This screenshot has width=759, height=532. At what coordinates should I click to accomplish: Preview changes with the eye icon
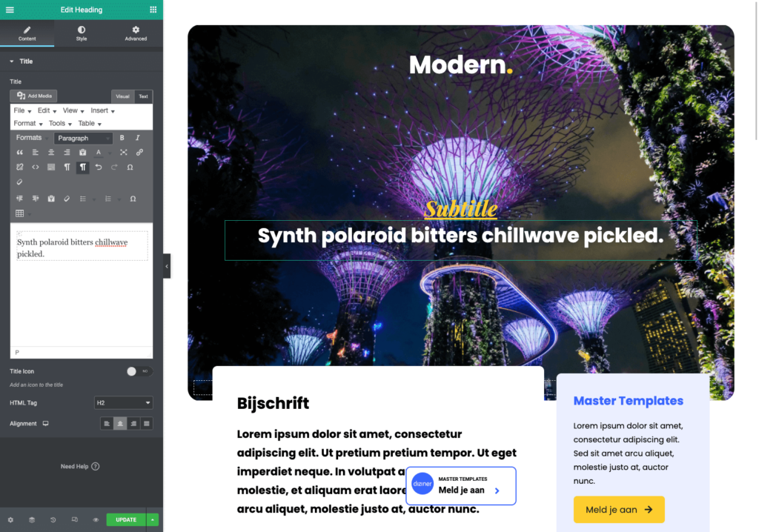(x=96, y=520)
